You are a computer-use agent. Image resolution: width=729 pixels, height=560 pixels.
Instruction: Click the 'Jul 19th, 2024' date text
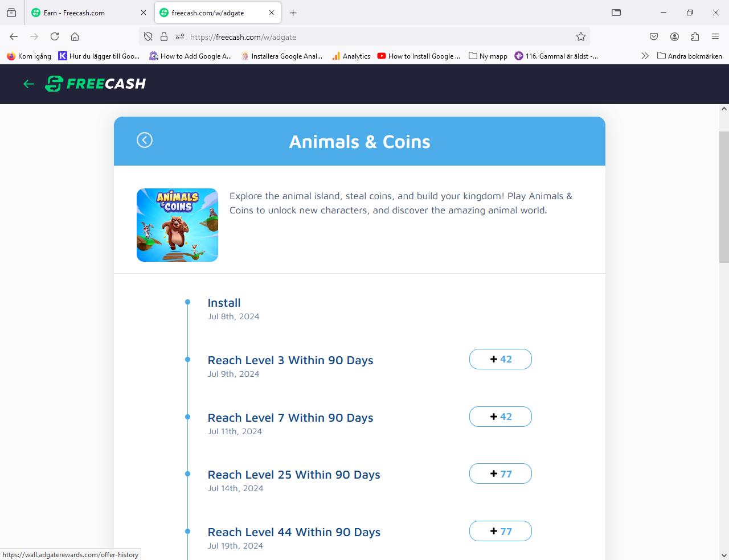[235, 546]
